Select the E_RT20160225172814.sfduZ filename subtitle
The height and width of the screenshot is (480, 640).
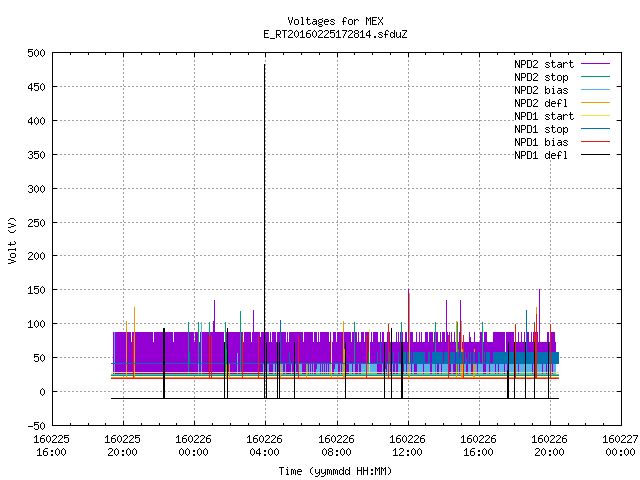[335, 34]
